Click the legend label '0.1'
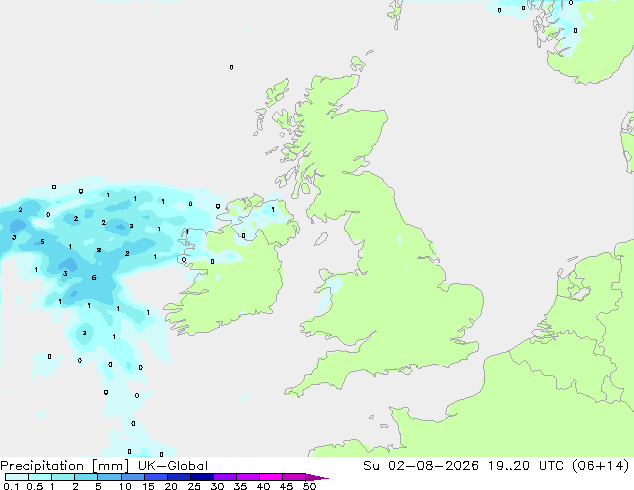 pos(11,486)
